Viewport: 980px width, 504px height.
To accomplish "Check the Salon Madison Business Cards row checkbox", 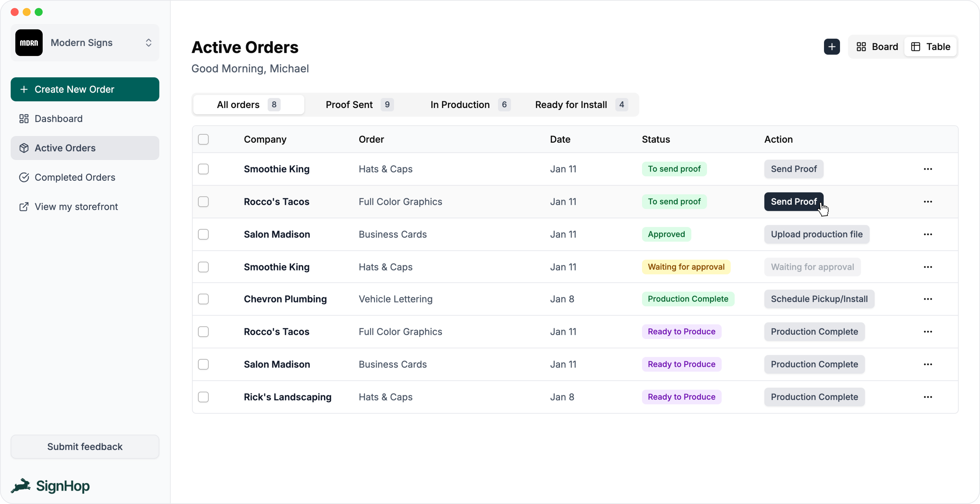I will tap(203, 234).
